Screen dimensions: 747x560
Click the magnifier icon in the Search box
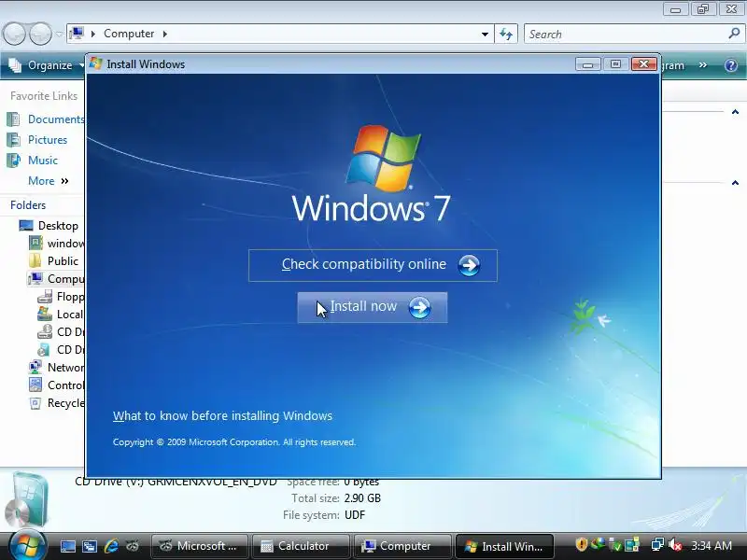coord(734,34)
